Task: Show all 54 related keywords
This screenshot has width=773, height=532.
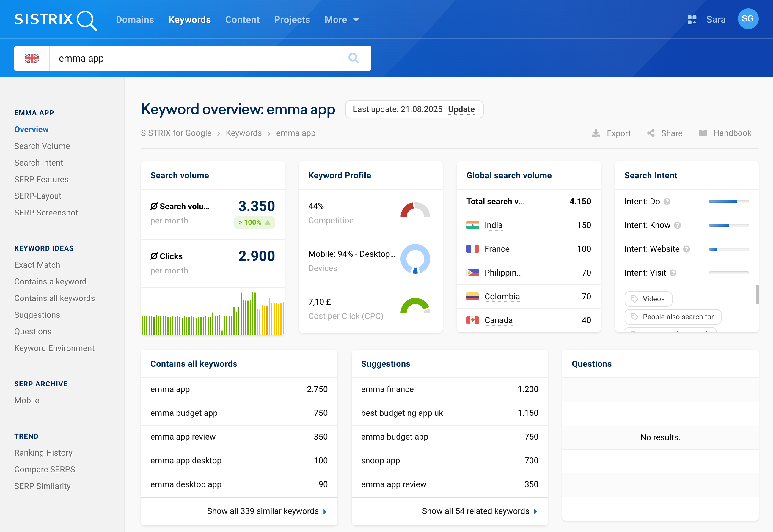Action: click(475, 511)
